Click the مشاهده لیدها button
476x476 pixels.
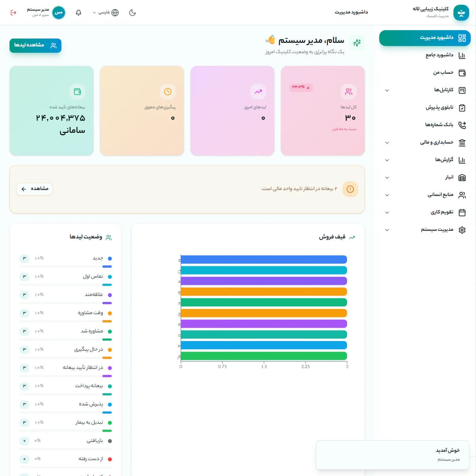point(35,45)
